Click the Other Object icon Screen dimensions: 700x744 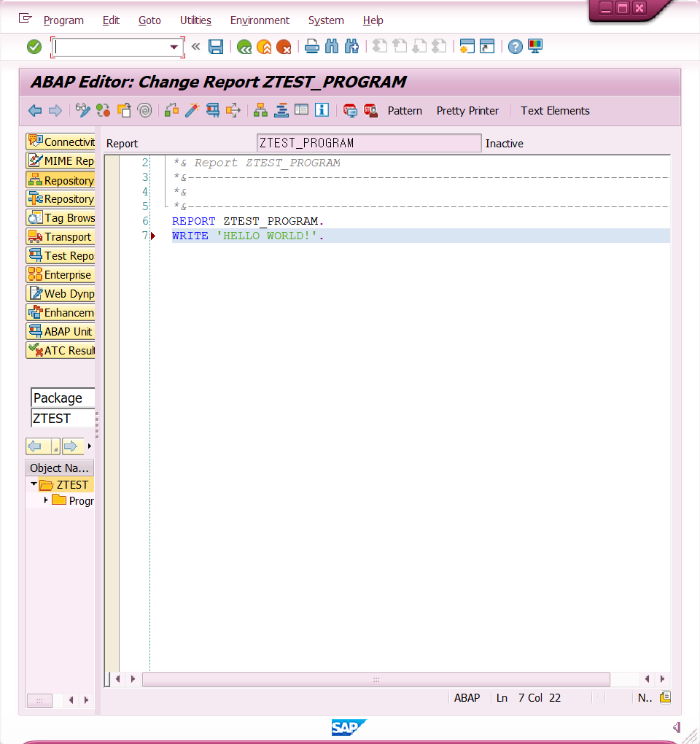click(124, 110)
